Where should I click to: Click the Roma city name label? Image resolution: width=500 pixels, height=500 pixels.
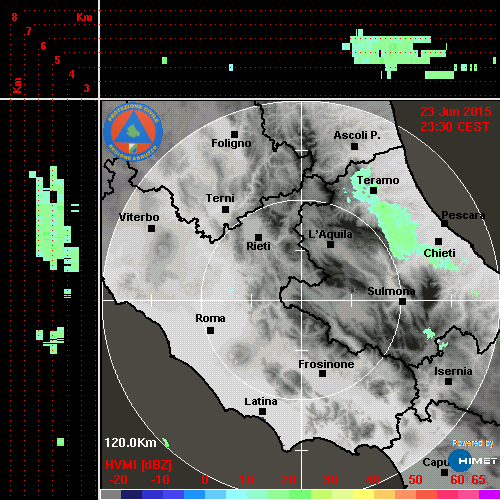(x=210, y=318)
